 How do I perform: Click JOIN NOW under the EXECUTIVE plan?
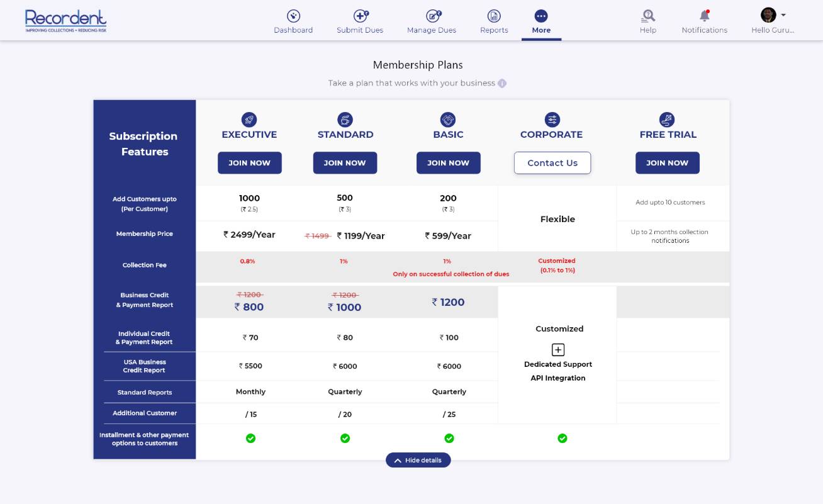pyautogui.click(x=250, y=162)
